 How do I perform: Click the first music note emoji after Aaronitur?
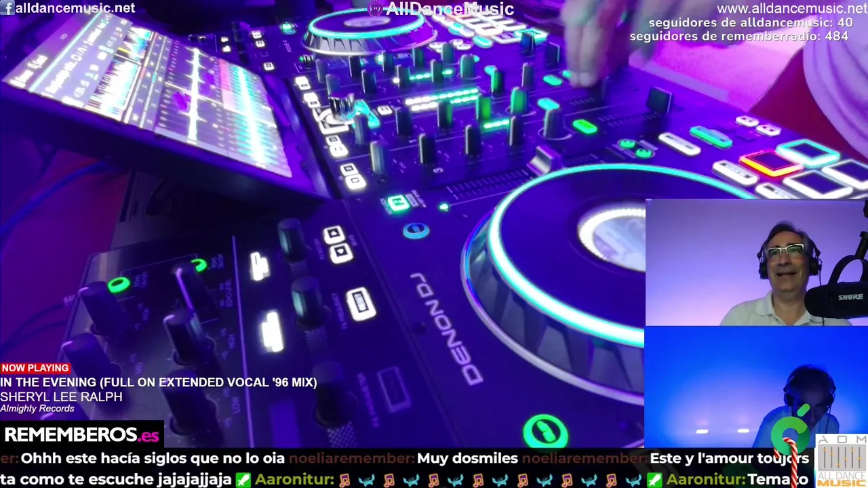344,479
